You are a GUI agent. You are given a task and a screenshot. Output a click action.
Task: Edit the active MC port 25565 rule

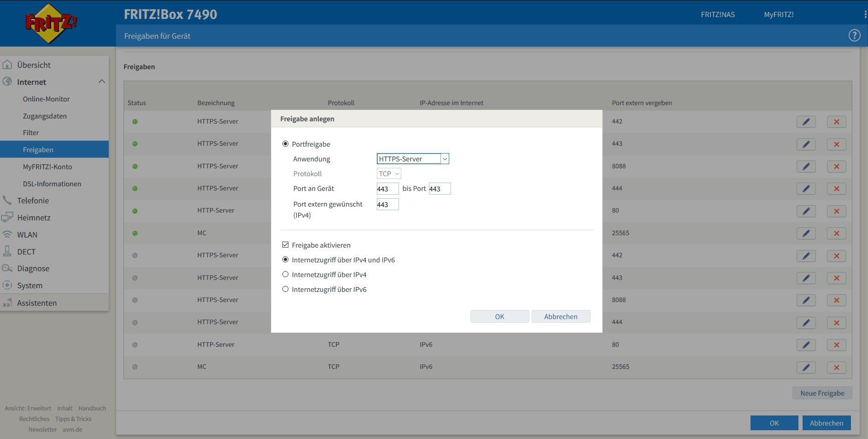tap(806, 233)
